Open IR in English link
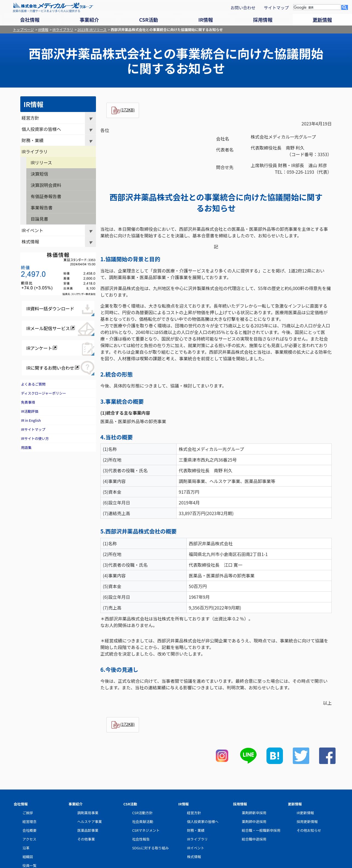Screen dimensions: 352x868 click(x=31, y=420)
